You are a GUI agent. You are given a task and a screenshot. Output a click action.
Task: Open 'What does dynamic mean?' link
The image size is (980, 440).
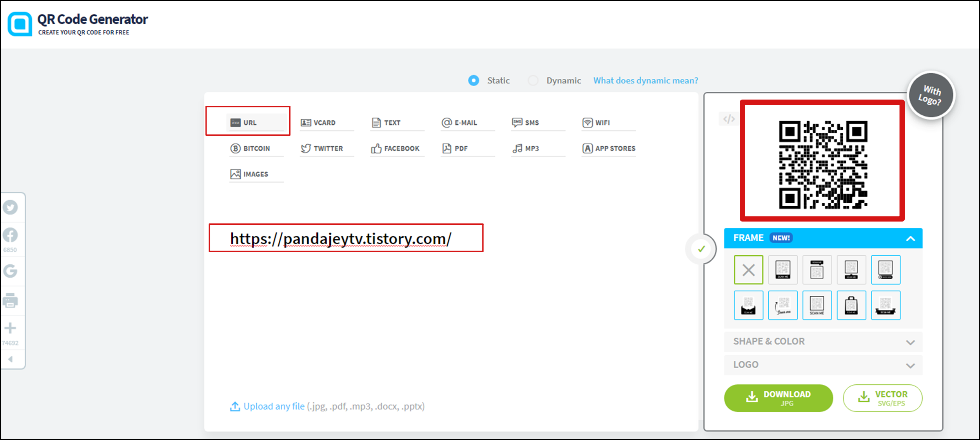(x=646, y=80)
